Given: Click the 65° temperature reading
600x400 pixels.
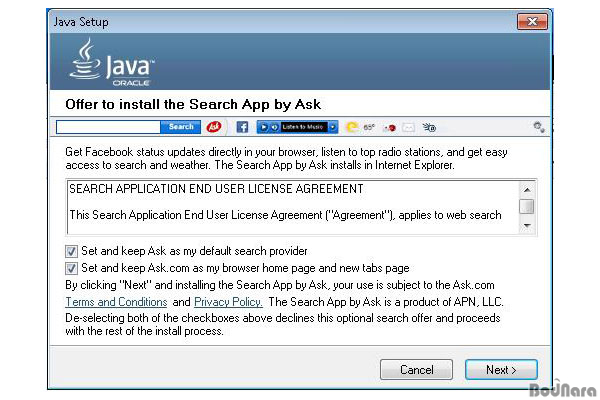Looking at the screenshot, I should (x=369, y=127).
